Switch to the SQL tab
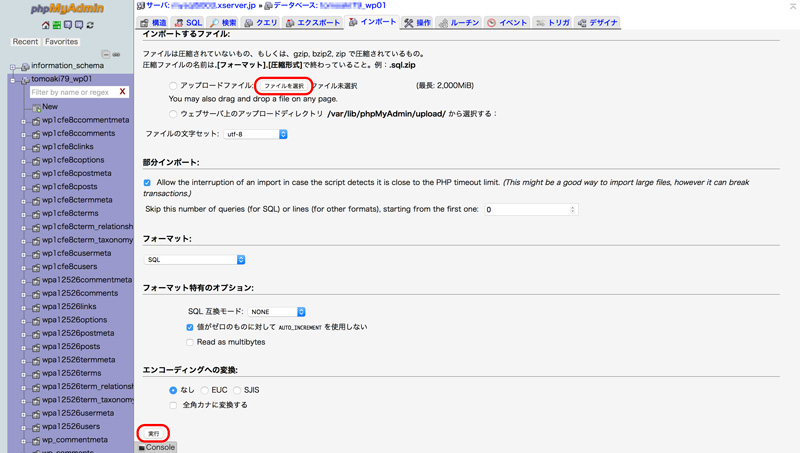Screen dimensions: 800x453 pos(188,22)
